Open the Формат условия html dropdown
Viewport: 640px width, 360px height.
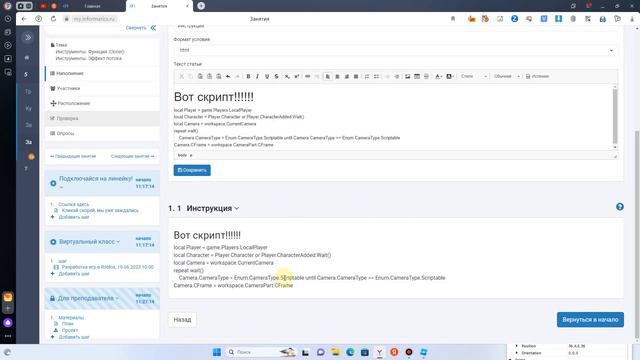396,50
